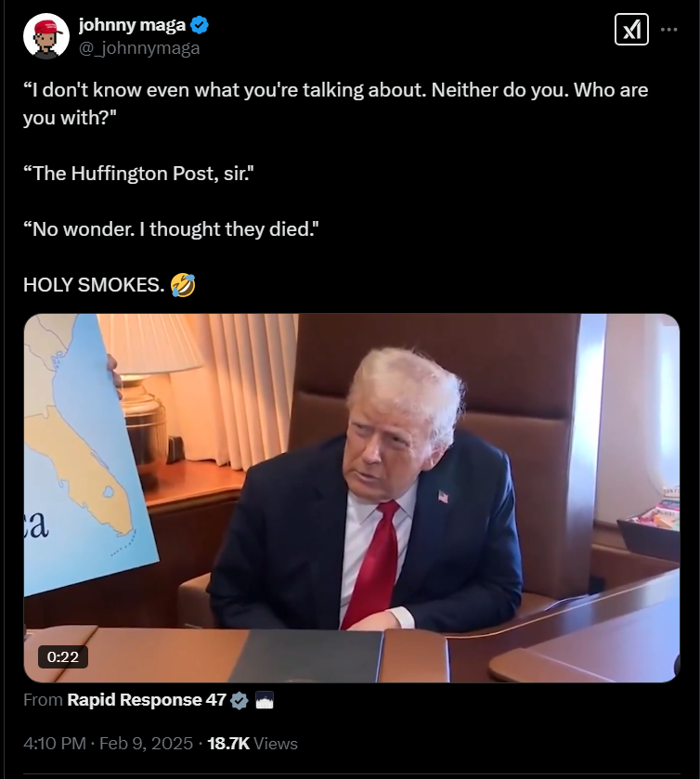The image size is (700, 779).
Task: Click the White House affiliation icon
Action: 265,700
